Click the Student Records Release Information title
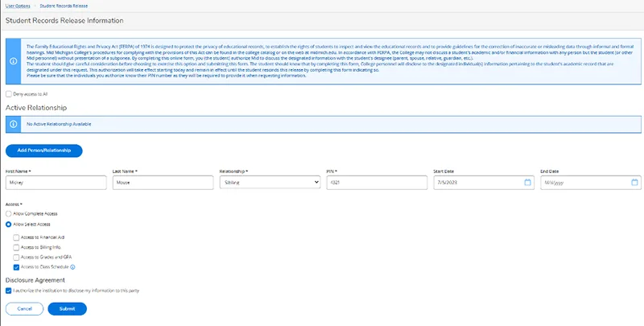The height and width of the screenshot is (326, 644). pos(64,21)
